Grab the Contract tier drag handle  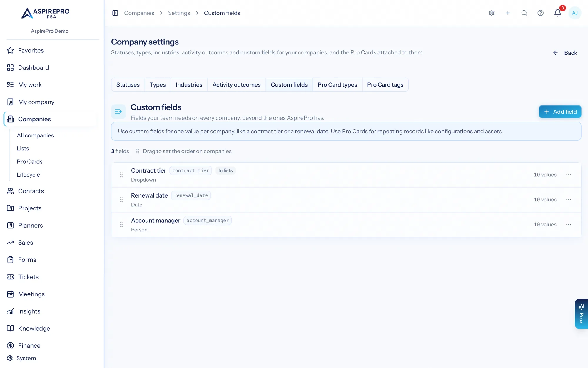point(121,175)
